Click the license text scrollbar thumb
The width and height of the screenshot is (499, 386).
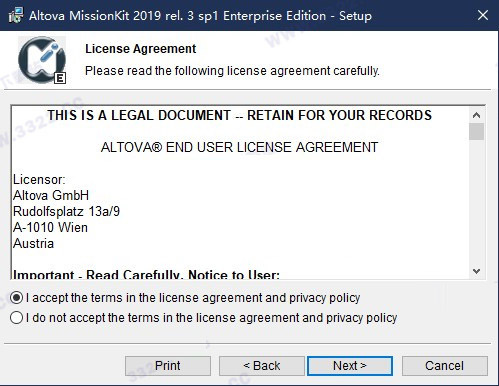click(477, 132)
